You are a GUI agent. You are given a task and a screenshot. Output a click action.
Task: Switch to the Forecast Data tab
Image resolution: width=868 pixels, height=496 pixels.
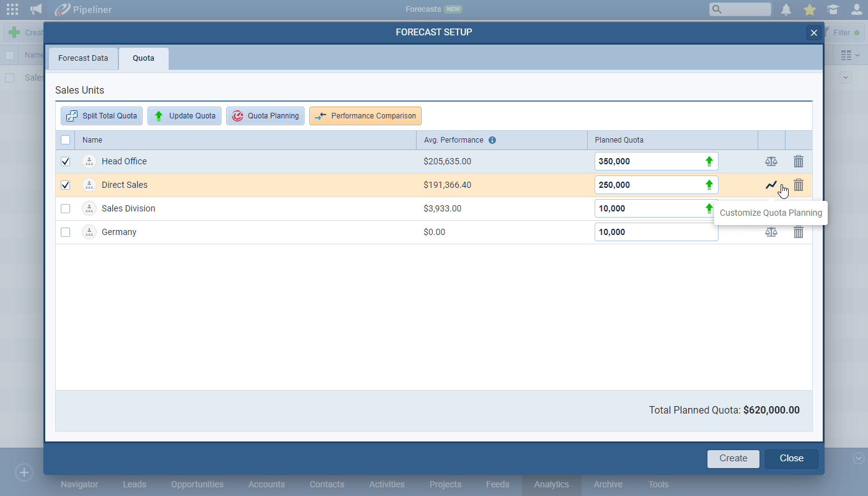[x=83, y=58]
